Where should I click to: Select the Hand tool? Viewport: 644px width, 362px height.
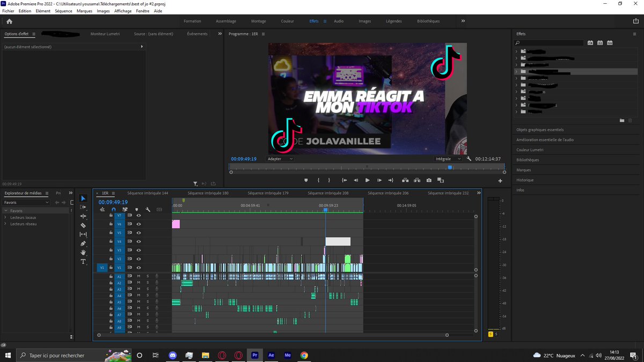[83, 252]
